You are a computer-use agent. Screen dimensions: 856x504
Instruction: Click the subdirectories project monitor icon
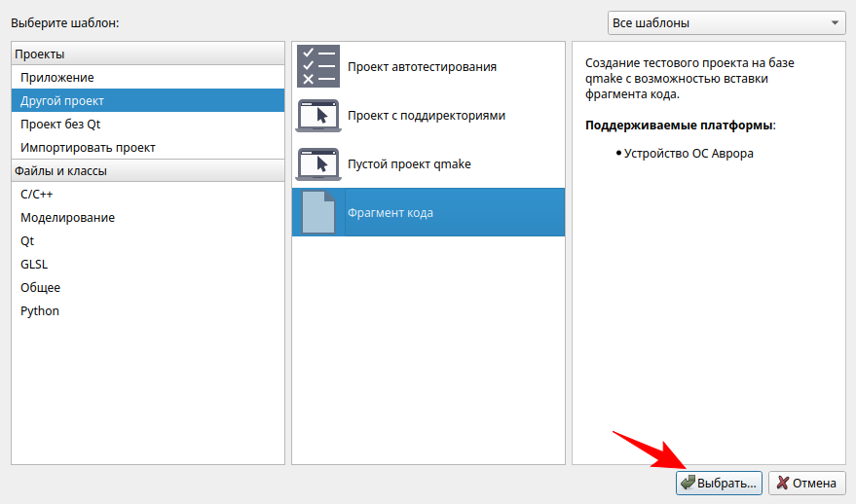coord(317,116)
